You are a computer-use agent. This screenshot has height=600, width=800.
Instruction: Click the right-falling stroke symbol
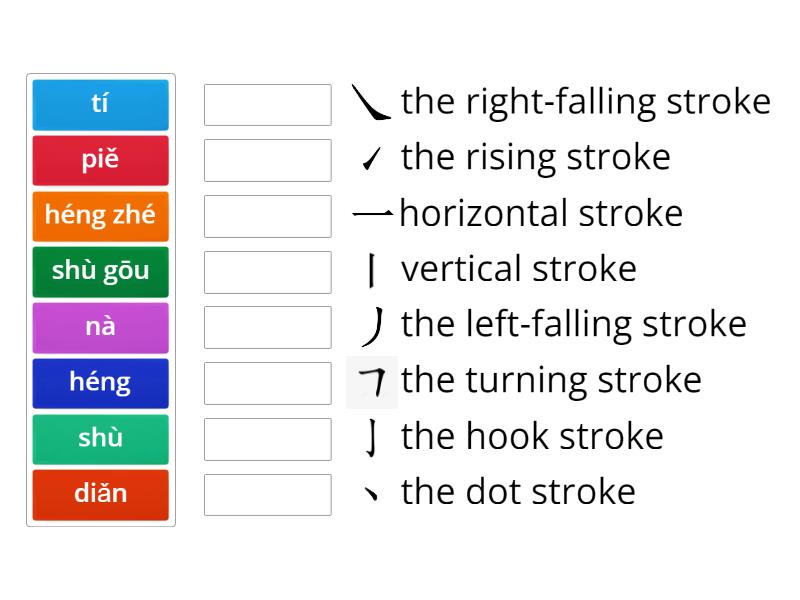coord(371,100)
